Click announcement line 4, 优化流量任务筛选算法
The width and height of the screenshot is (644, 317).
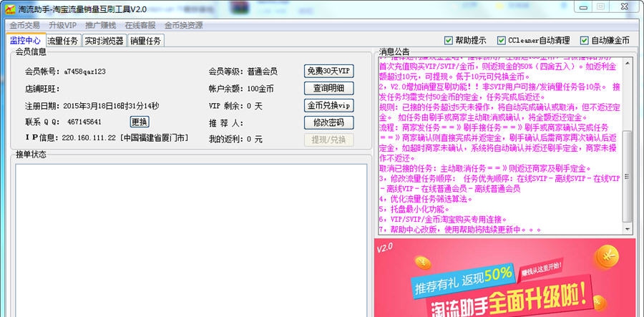point(426,199)
